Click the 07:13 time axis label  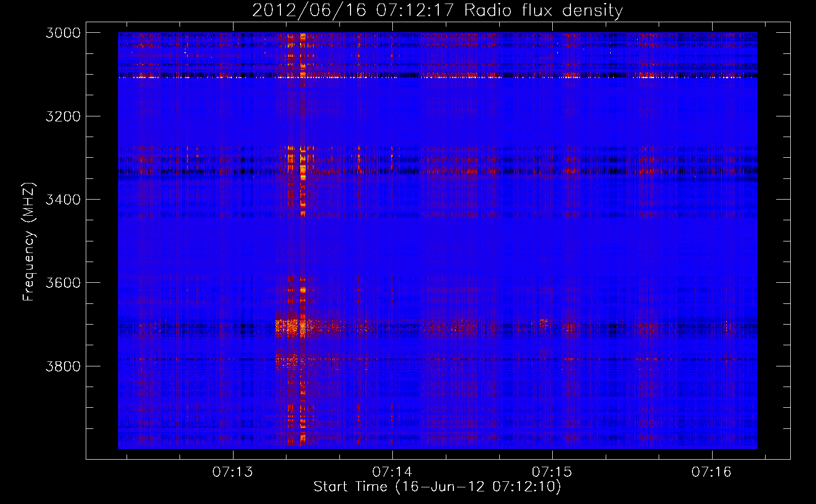pyautogui.click(x=232, y=472)
